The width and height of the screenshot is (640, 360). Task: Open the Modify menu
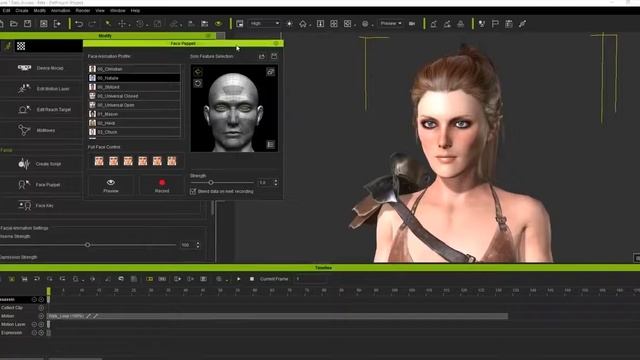point(40,11)
